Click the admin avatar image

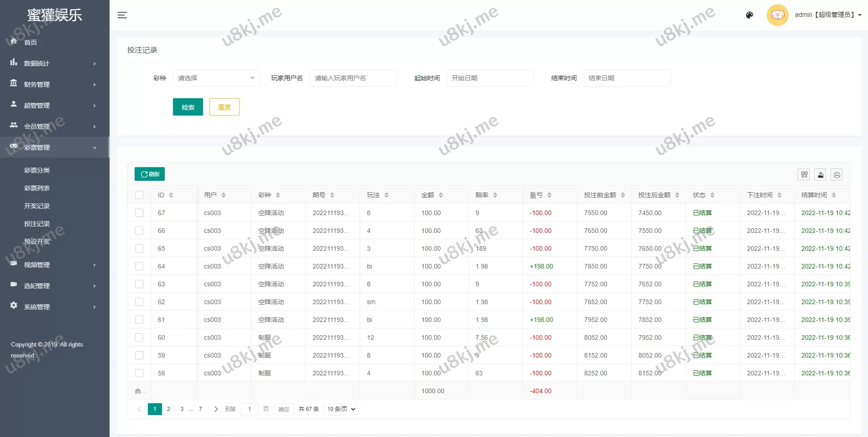point(777,15)
